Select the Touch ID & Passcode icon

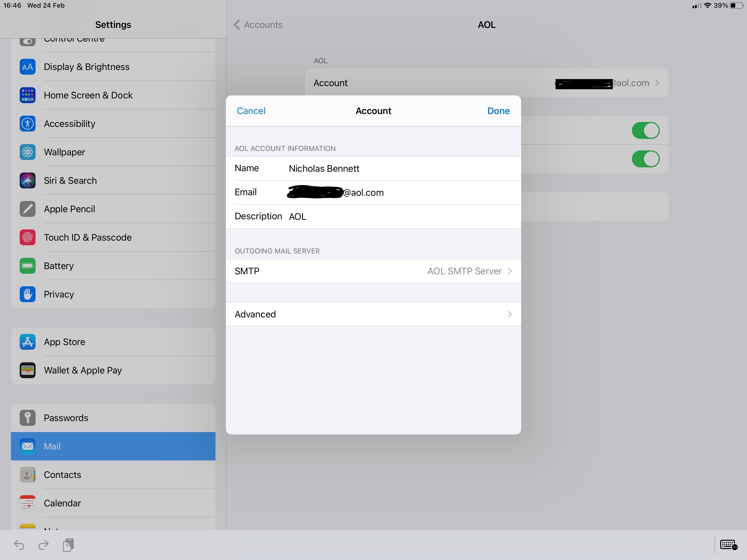tap(27, 237)
